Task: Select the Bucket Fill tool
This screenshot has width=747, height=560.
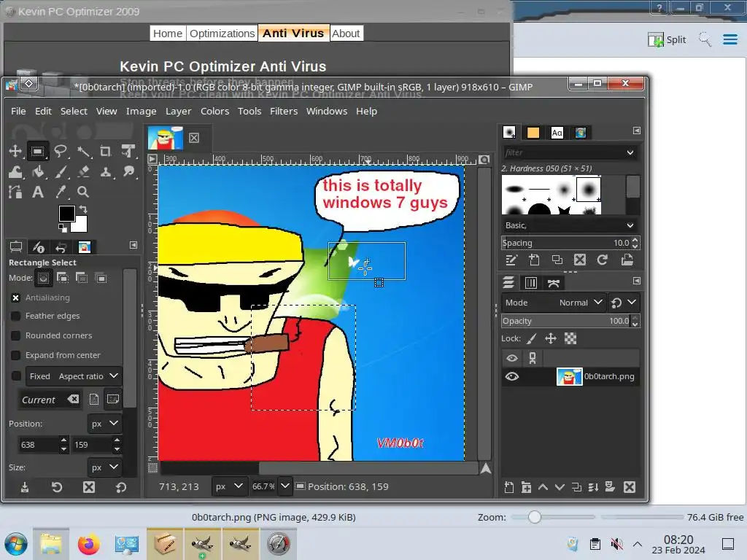Action: 38,172
